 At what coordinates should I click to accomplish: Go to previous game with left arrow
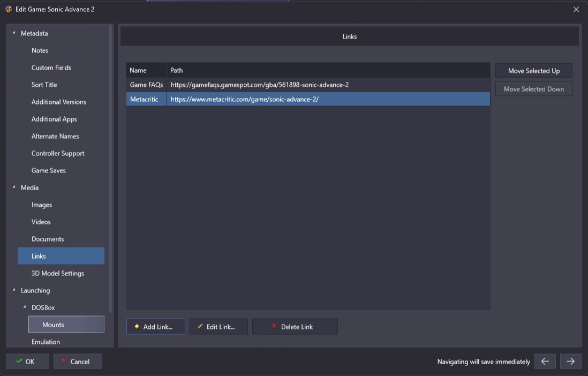pos(545,362)
